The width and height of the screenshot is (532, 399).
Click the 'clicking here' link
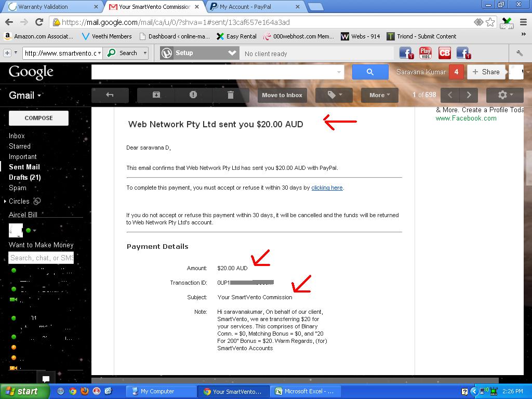click(327, 188)
